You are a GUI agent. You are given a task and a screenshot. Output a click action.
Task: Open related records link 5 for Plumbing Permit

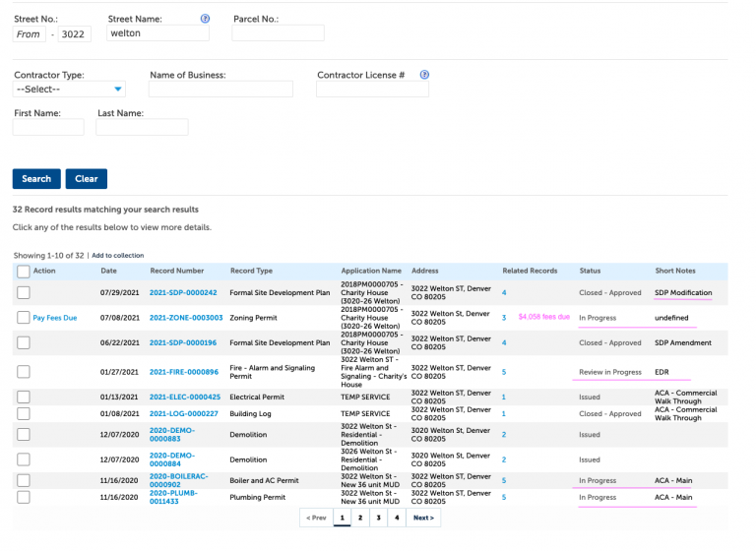coord(504,497)
